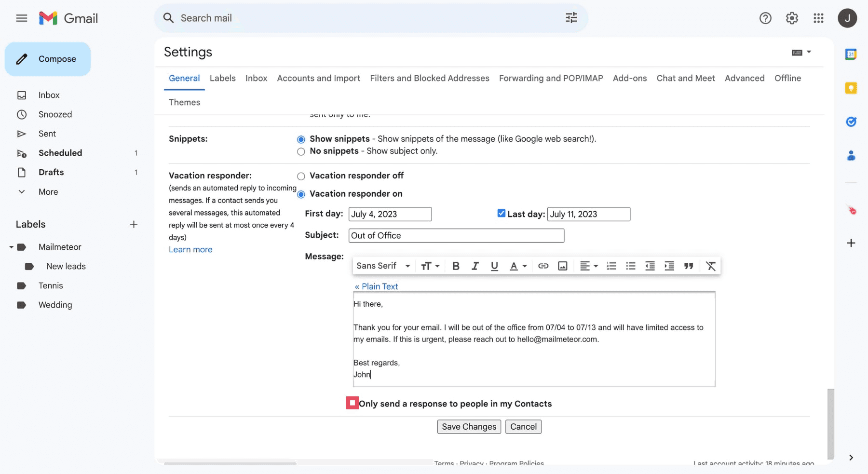
Task: Edit the Last day date field
Action: (x=589, y=214)
